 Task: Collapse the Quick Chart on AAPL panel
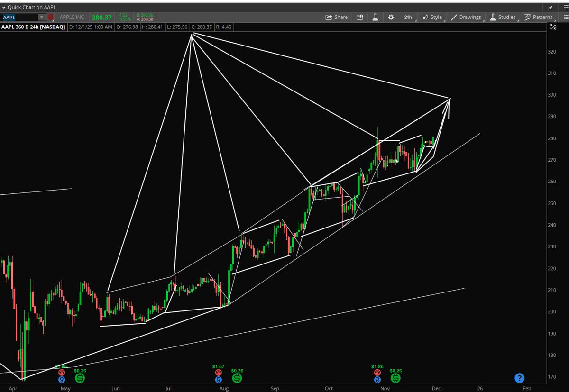[3, 7]
